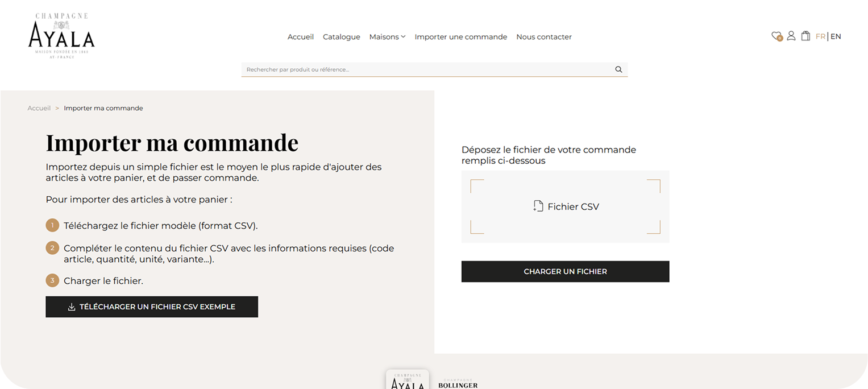The width and height of the screenshot is (868, 389).
Task: Click the CSV file icon in drop zone
Action: 538,206
